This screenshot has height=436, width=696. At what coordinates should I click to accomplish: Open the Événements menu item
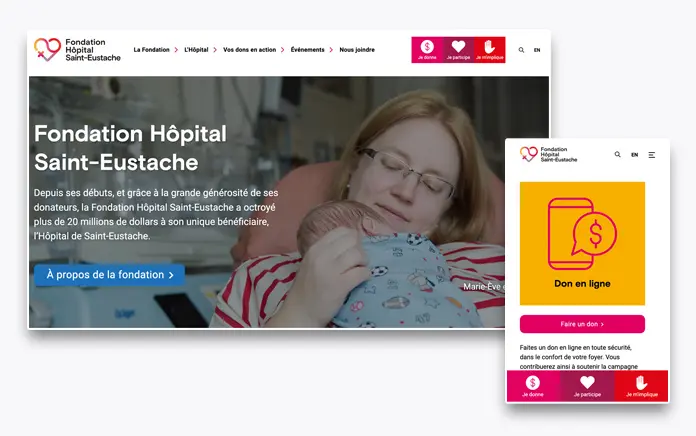308,50
